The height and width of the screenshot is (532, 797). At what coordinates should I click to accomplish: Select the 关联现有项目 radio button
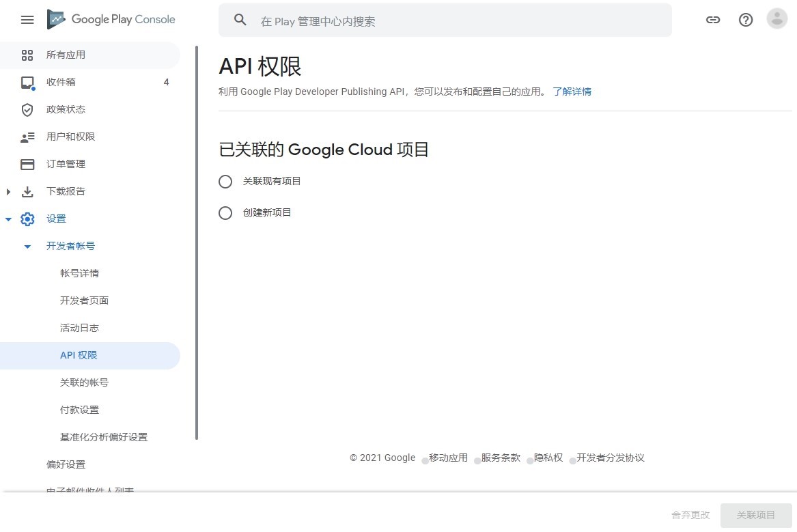[x=225, y=182]
